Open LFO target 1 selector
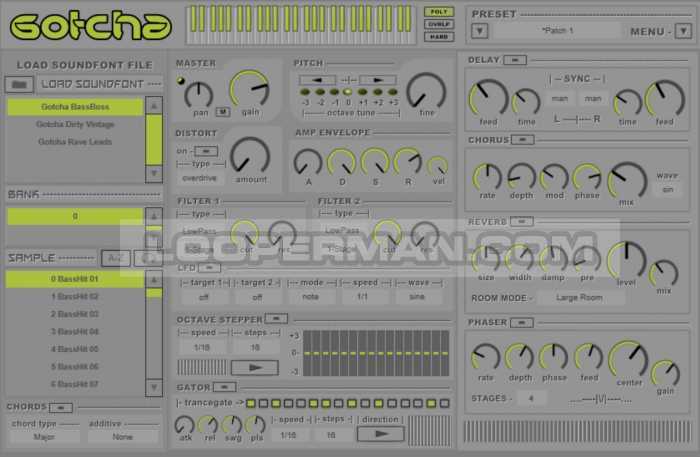Image resolution: width=700 pixels, height=457 pixels. (204, 297)
